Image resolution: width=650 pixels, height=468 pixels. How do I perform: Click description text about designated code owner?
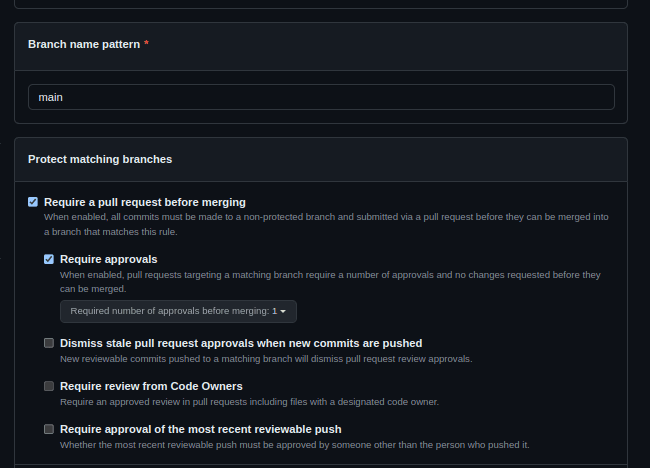tap(250, 402)
